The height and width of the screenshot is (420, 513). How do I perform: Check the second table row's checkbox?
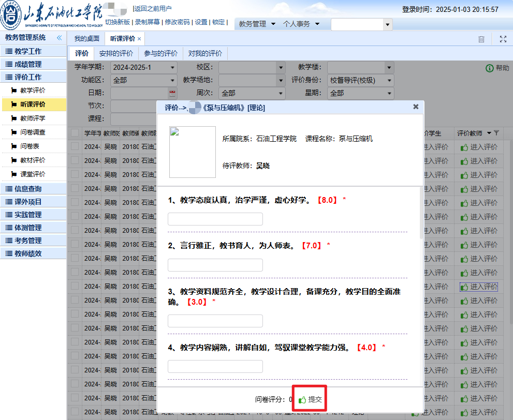[75, 161]
